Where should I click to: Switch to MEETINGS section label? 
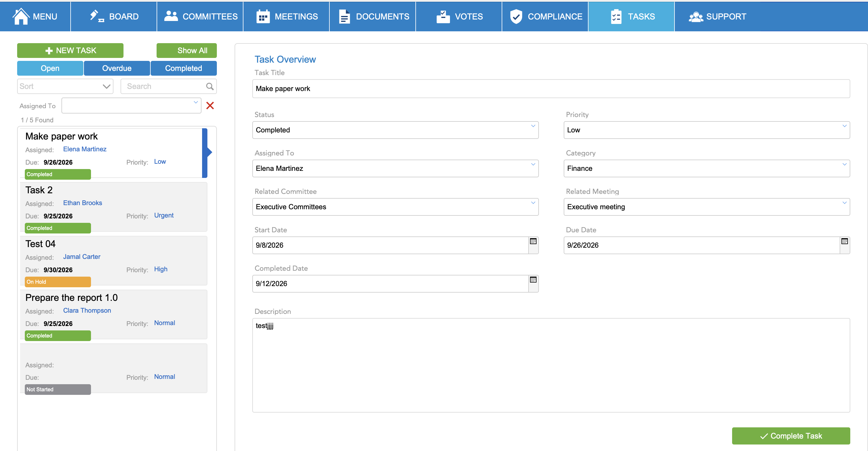[296, 16]
